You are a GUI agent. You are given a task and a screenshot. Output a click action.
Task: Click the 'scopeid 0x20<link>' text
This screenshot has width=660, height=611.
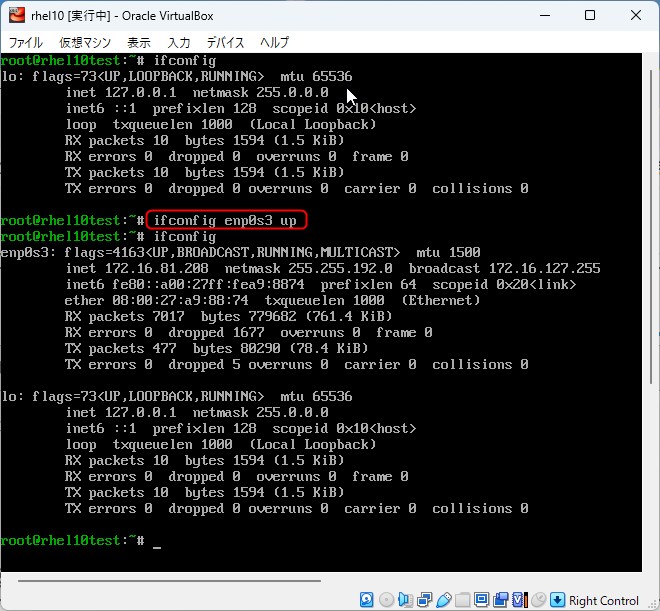coord(504,284)
